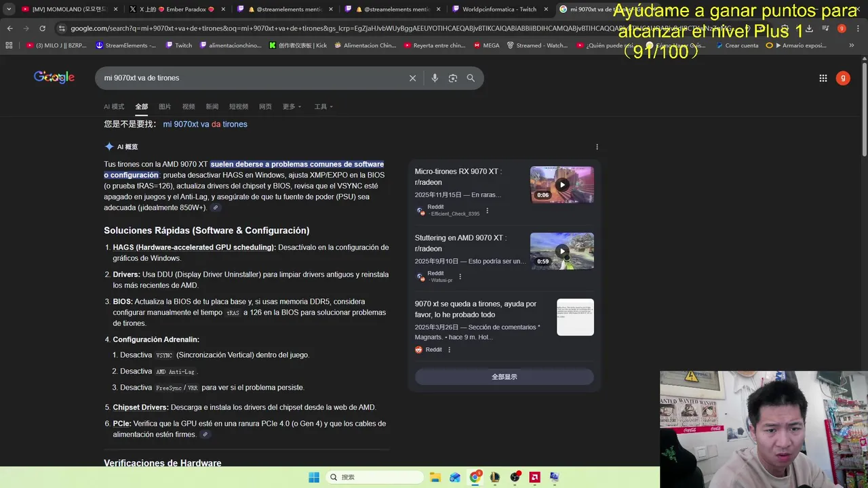Open the Twitch bookmark

178,45
